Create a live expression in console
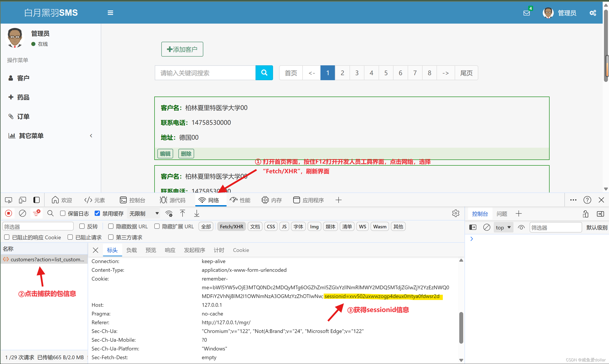This screenshot has width=609, height=364. point(521,227)
